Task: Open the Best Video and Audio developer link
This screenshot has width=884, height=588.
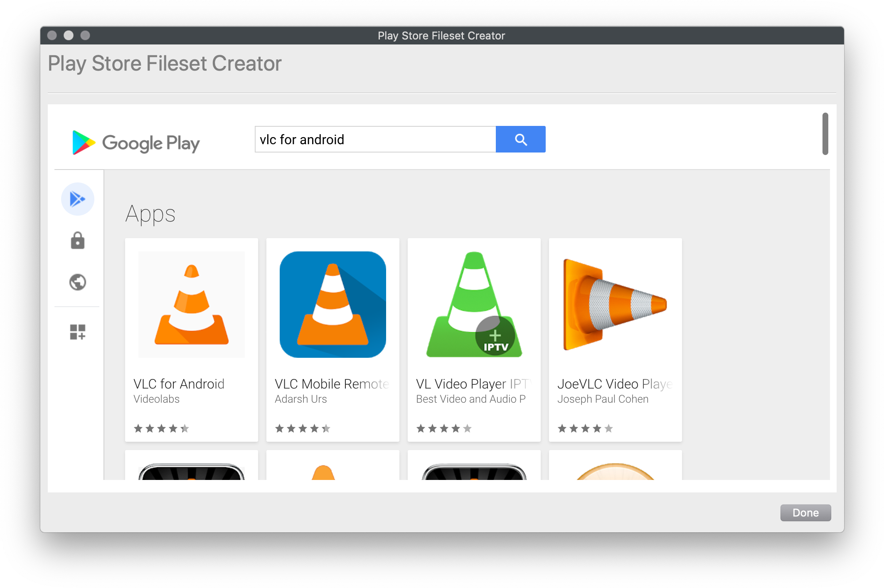Action: pyautogui.click(x=471, y=399)
